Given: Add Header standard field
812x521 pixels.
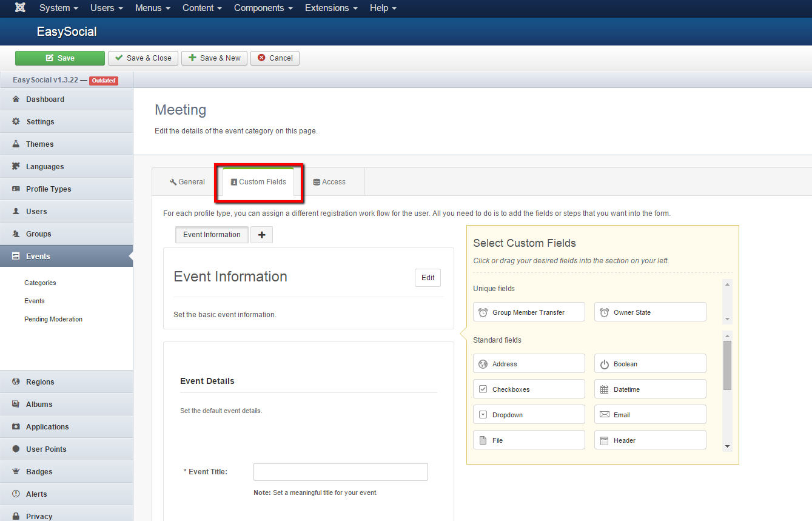Looking at the screenshot, I should pos(650,440).
